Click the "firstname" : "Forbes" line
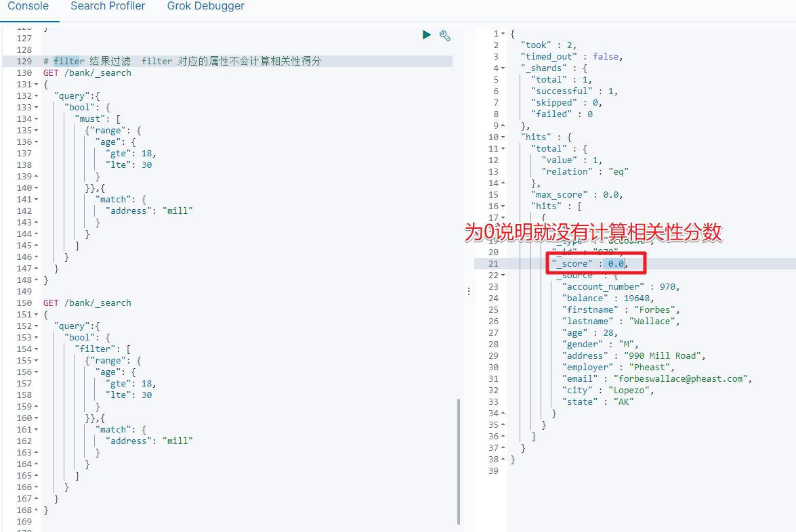Screen dimensions: 796x532 tap(621, 310)
